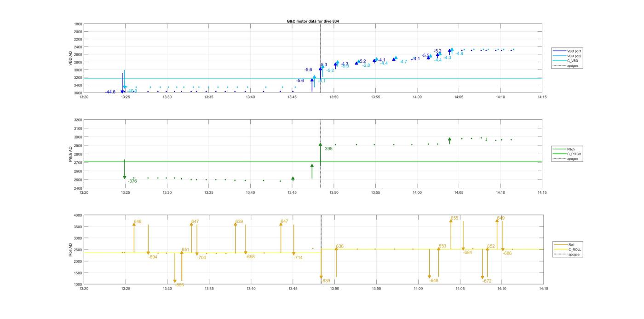
Task: Click the -376 pitch data label
Action: (x=132, y=181)
